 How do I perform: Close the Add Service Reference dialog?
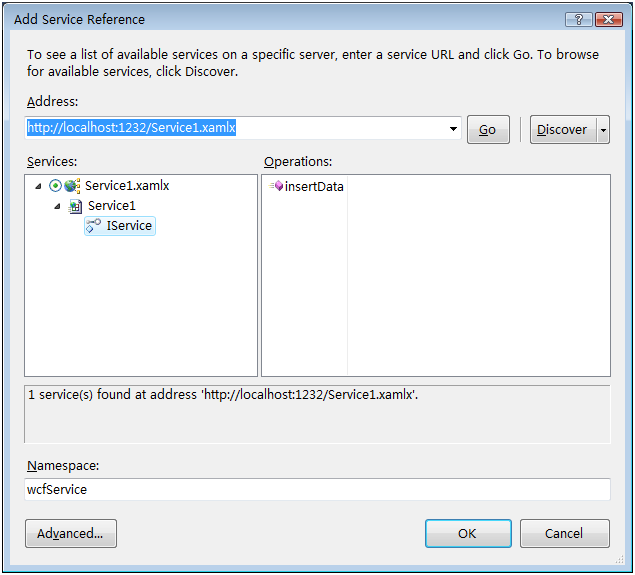tap(608, 19)
